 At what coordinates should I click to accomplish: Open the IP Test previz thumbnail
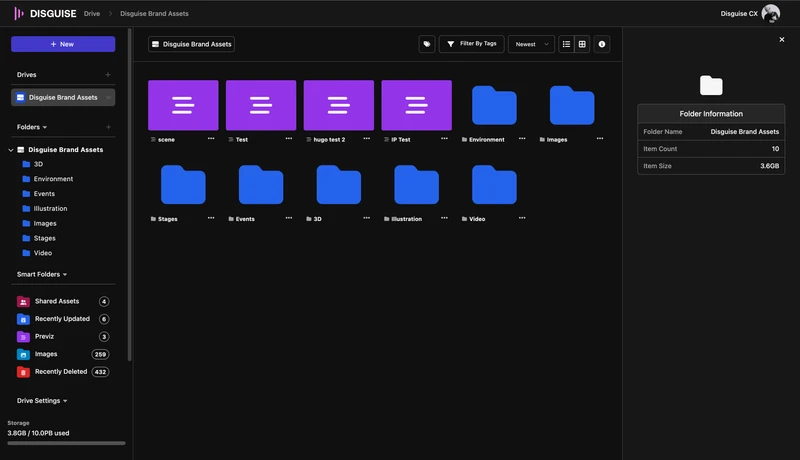[416, 105]
